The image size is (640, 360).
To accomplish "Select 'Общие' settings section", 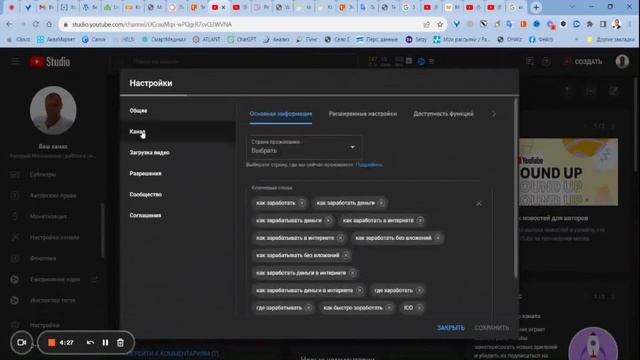I will coord(178,111).
